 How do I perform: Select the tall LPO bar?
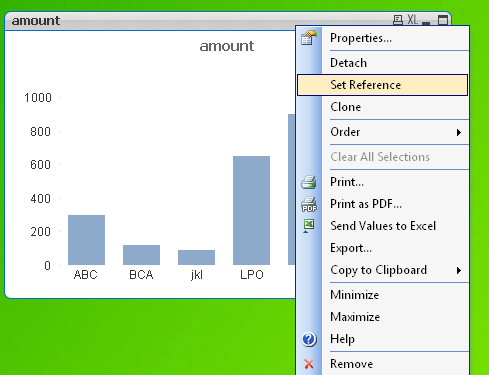[x=251, y=210]
